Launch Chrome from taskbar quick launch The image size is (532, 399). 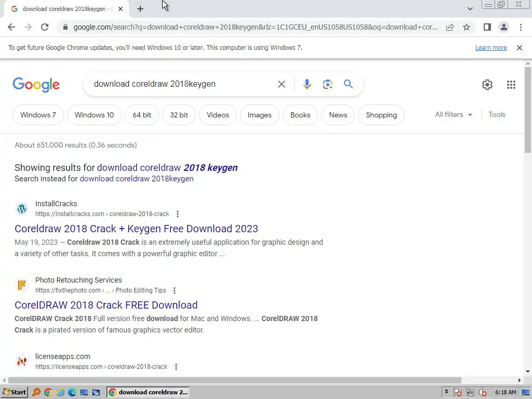48,393
